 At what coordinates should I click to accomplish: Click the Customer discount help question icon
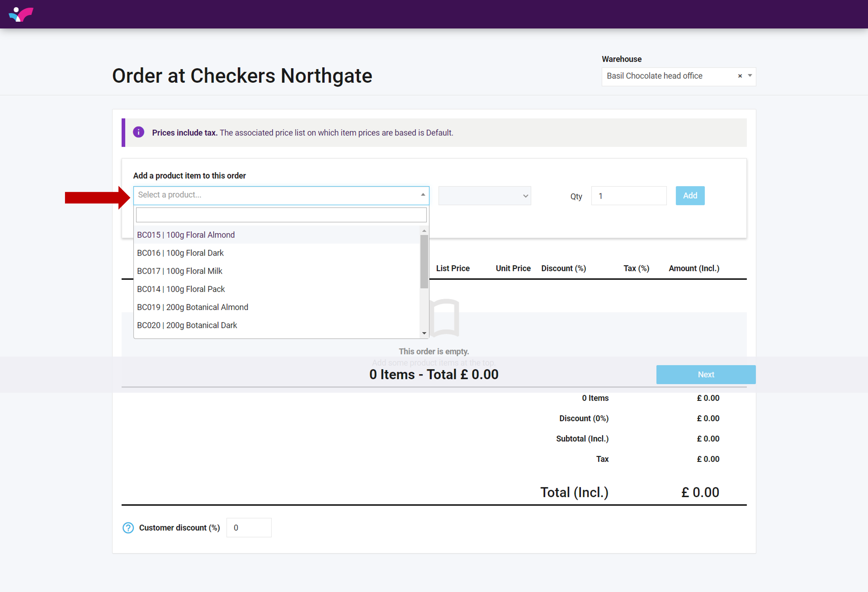pos(128,527)
